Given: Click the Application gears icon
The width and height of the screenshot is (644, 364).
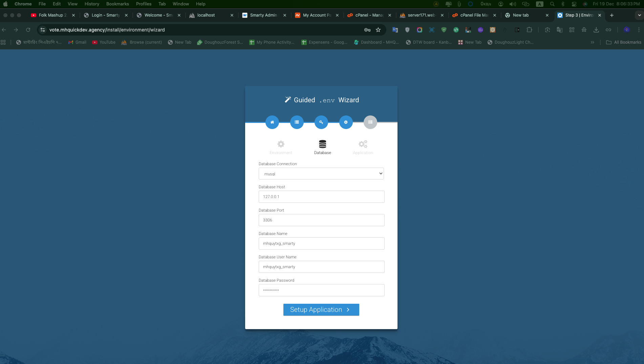Looking at the screenshot, I should 363,144.
